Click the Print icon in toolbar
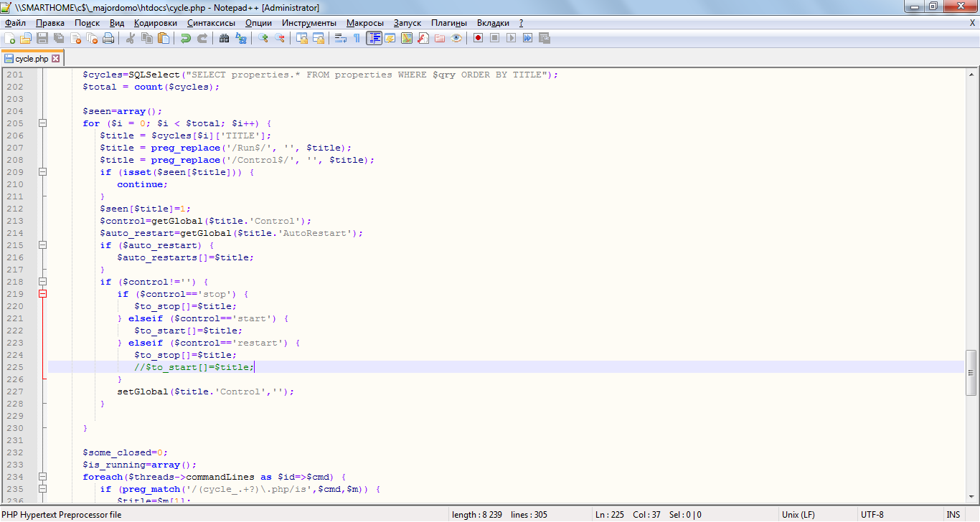 108,38
